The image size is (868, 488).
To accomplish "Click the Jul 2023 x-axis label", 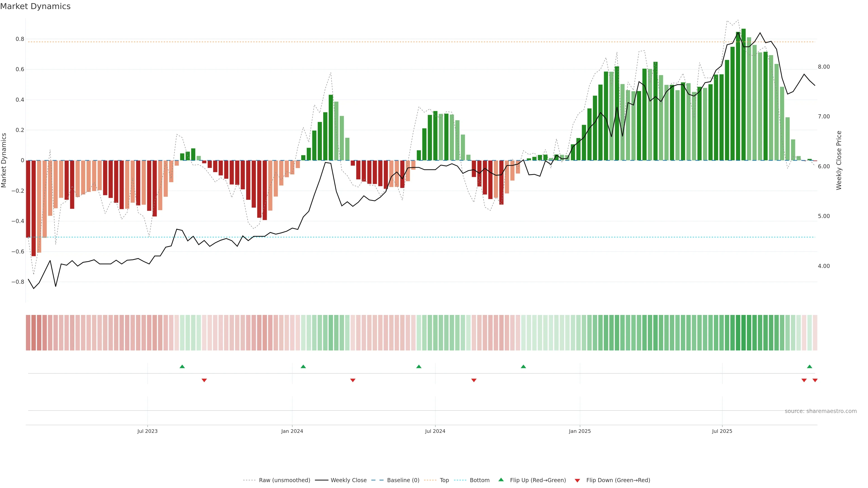I will click(x=147, y=431).
